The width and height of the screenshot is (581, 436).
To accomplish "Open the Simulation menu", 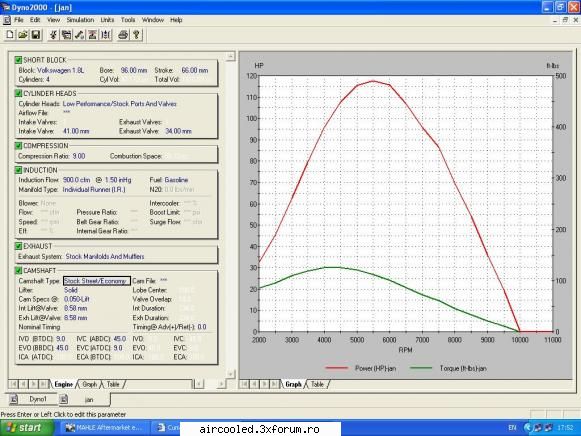I will click(x=80, y=20).
